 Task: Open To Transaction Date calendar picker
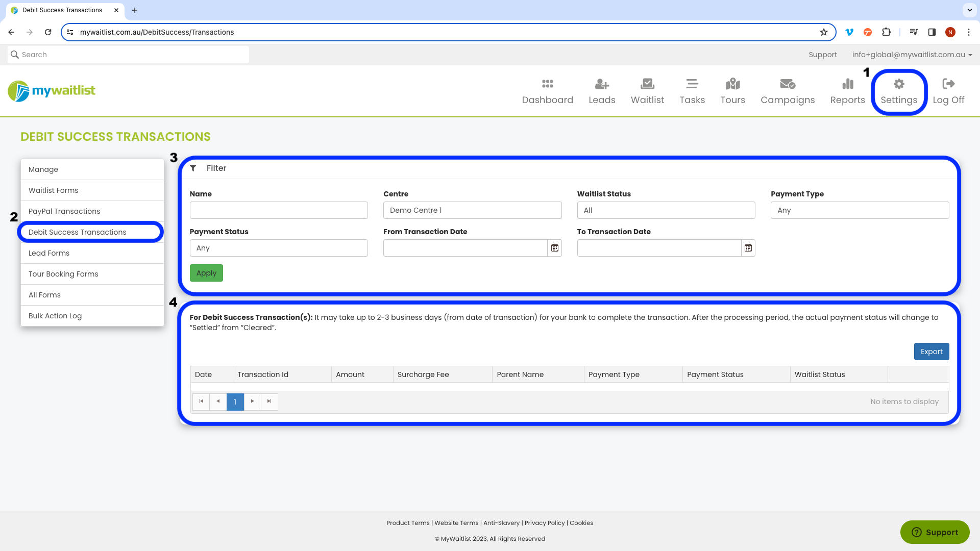[x=748, y=248]
